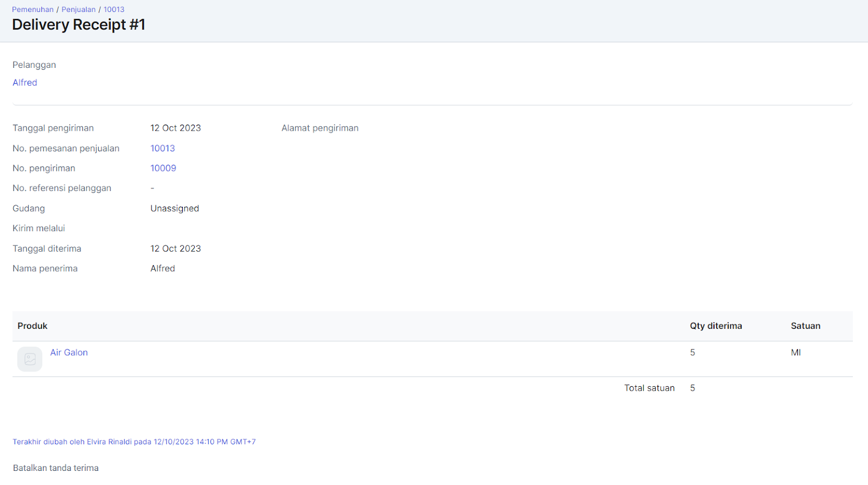
Task: Click the Qty diterima column header
Action: (x=716, y=326)
